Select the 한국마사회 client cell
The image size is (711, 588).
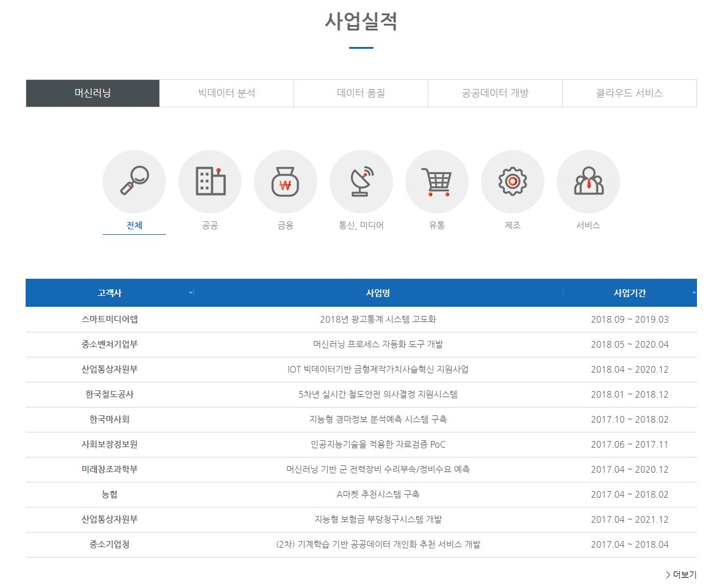[x=110, y=419]
